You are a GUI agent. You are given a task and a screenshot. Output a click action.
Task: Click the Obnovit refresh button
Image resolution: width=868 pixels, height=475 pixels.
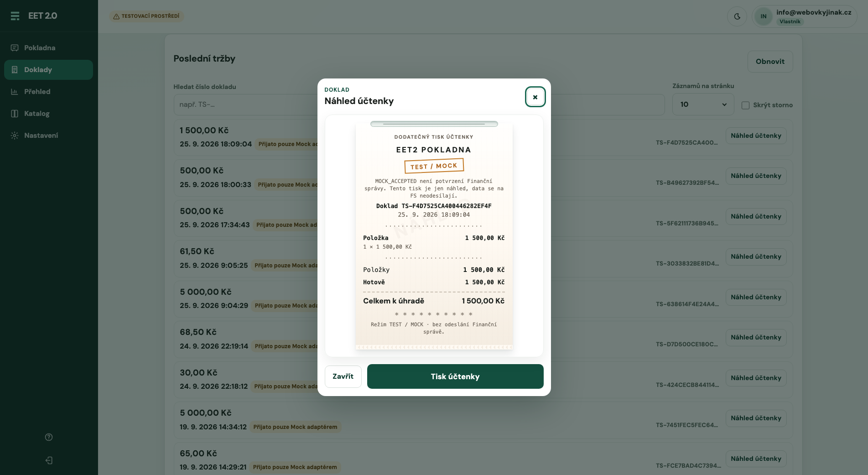tap(770, 62)
